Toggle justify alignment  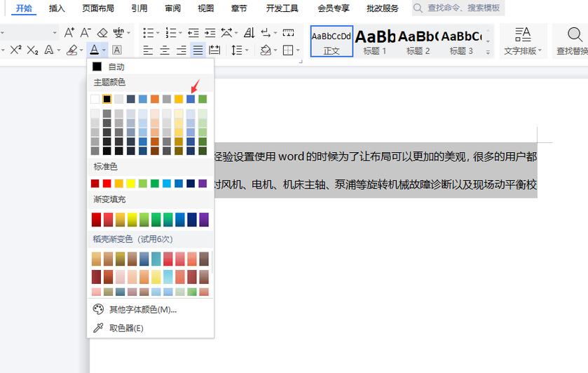point(198,50)
